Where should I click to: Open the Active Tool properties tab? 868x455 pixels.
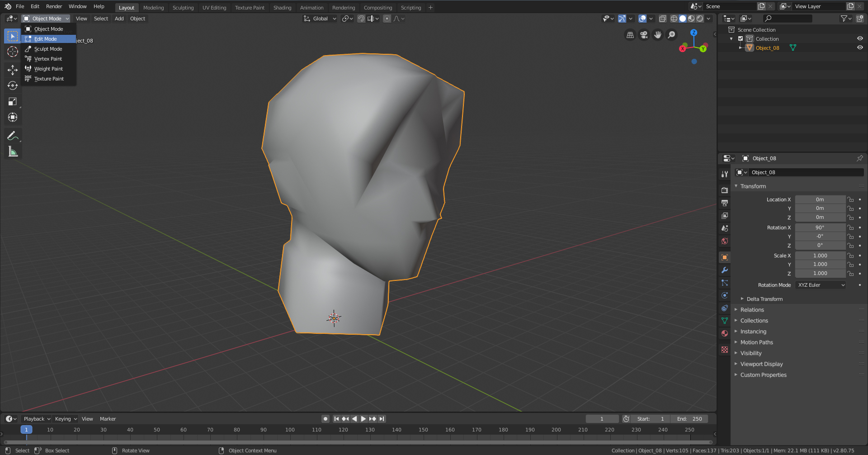(725, 174)
